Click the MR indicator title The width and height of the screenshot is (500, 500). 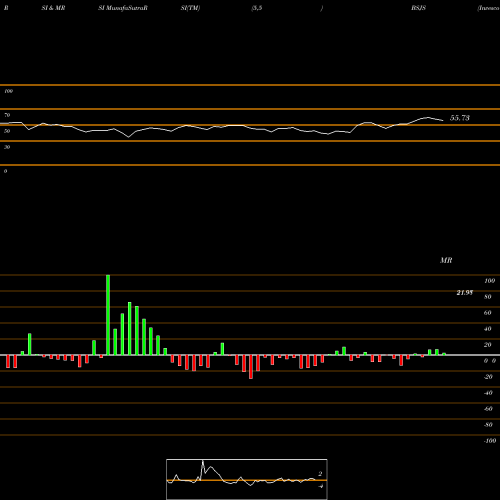pos(446,260)
